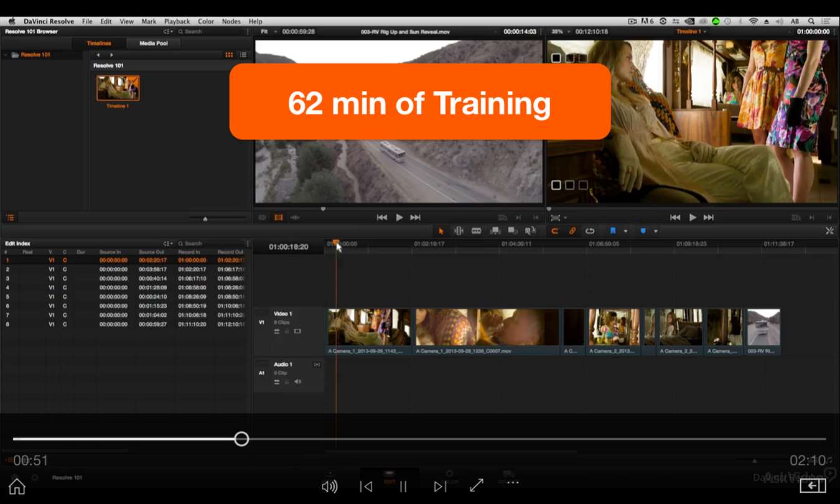Activate the trim edit mode tool
The width and height of the screenshot is (840, 504).
459,231
